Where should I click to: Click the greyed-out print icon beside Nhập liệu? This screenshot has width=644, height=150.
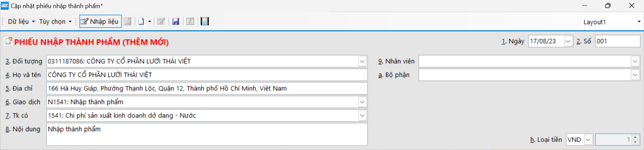[128, 21]
